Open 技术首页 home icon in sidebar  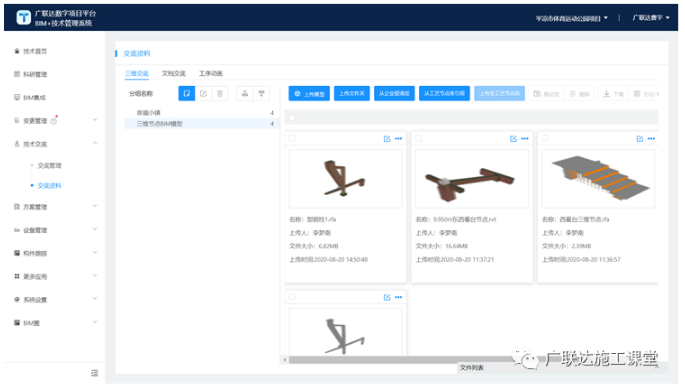[x=17, y=51]
